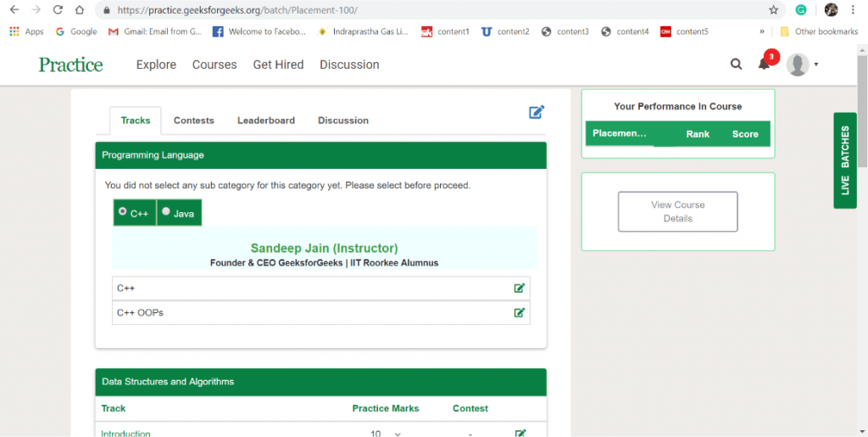This screenshot has width=868, height=437.
Task: Open the Courses menu
Action: (x=214, y=64)
